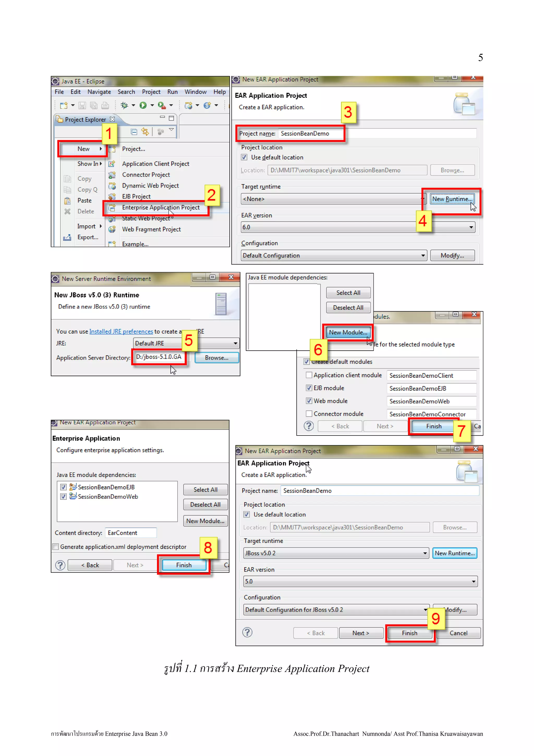534x756 pixels.
Task: Click the Save All icon in Eclipse toolbar
Action: click(x=94, y=105)
